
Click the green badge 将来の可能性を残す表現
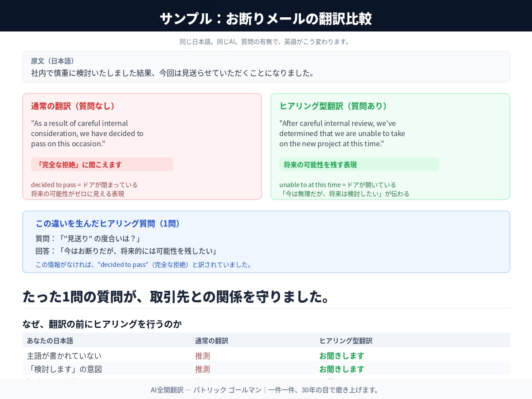pyautogui.click(x=359, y=164)
